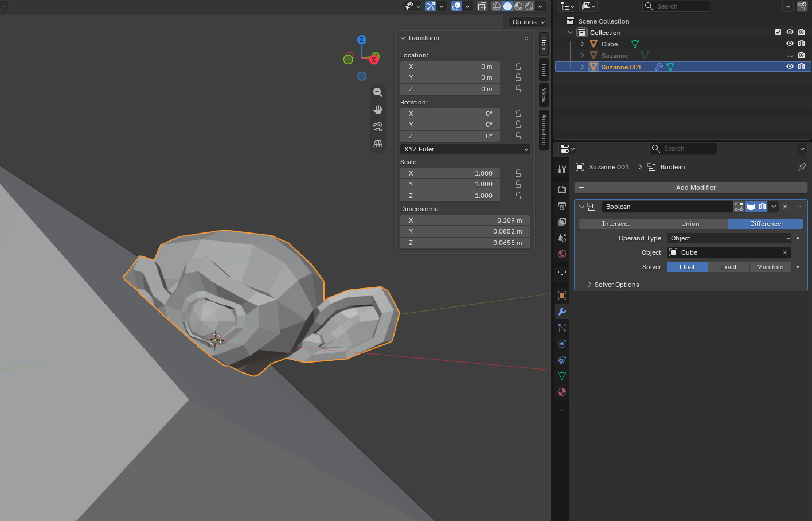
Task: Click the Add Modifier button
Action: coord(691,188)
